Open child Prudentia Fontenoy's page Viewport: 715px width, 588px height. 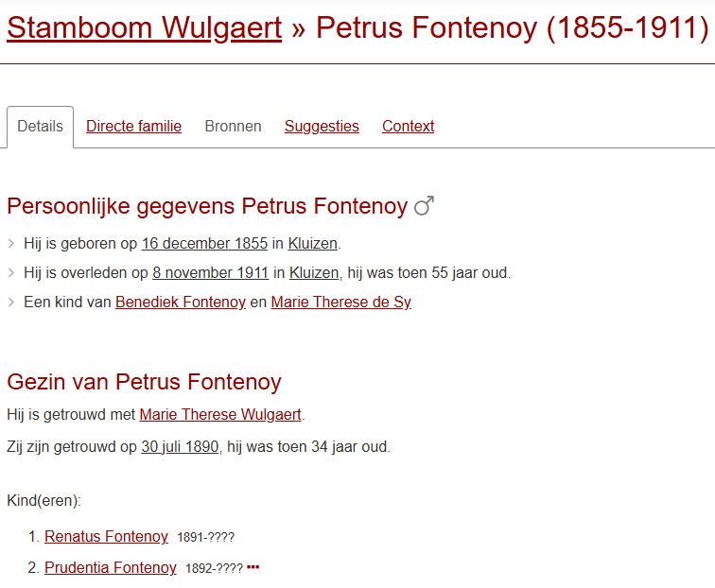point(110,568)
